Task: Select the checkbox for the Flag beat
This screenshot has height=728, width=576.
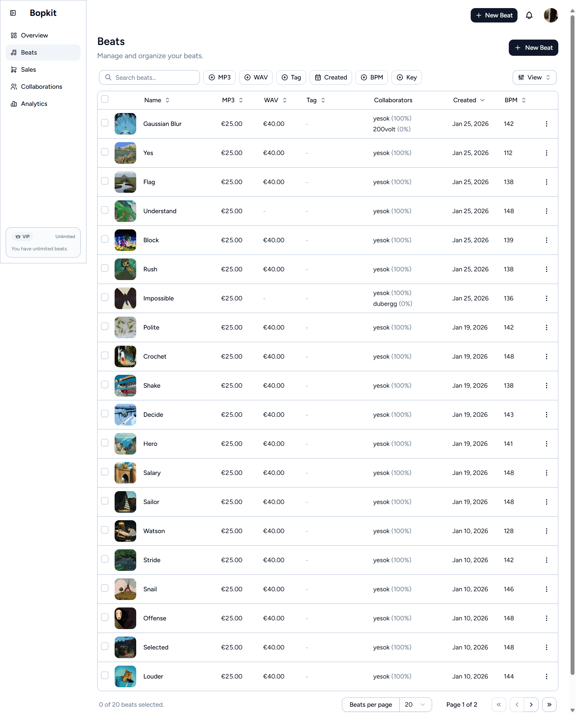Action: [x=104, y=181]
